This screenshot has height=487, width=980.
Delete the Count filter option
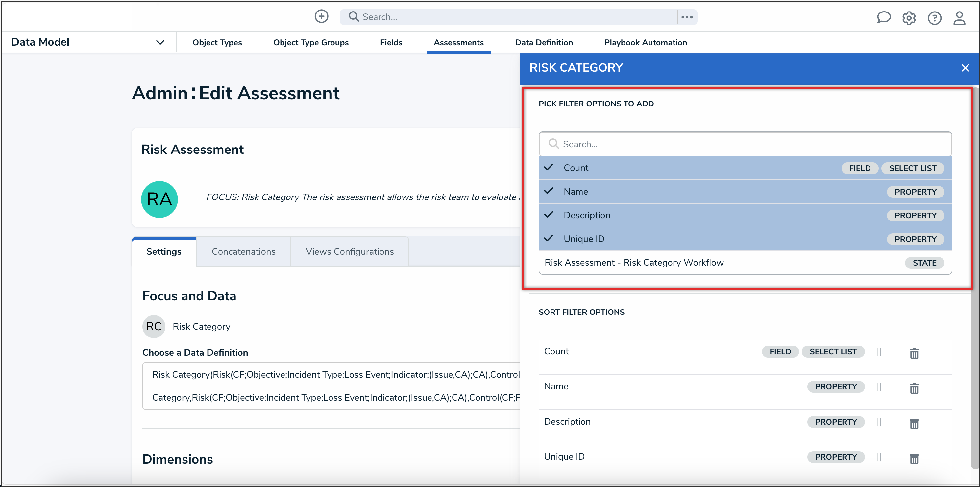tap(914, 353)
